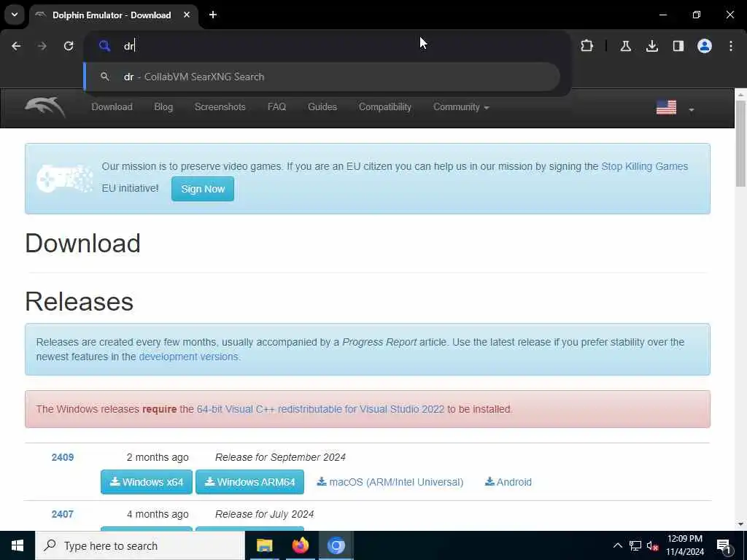This screenshot has width=747, height=560.
Task: Show hidden system tray icons
Action: pos(617,545)
